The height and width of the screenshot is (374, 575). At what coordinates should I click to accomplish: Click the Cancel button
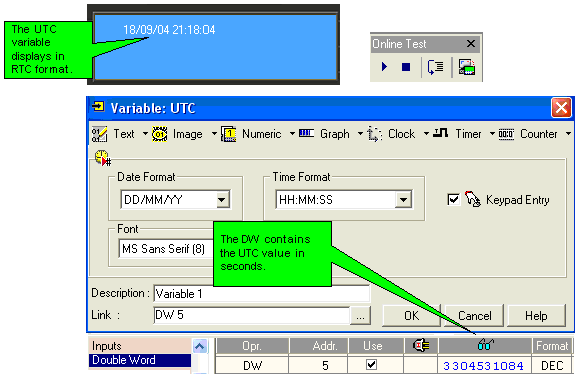475,316
